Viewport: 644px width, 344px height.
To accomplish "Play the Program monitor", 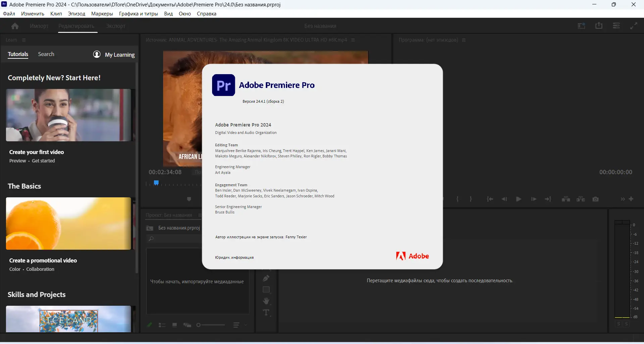I will click(x=518, y=199).
